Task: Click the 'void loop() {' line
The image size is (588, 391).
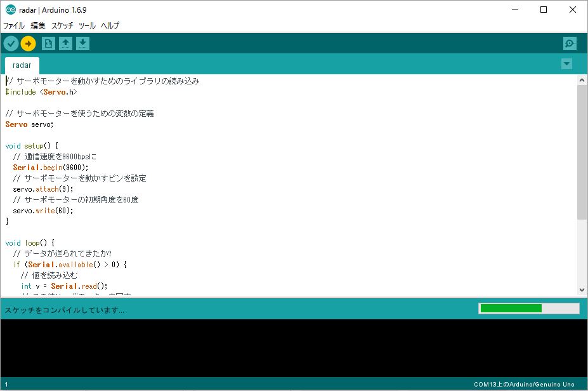Action: click(30, 242)
